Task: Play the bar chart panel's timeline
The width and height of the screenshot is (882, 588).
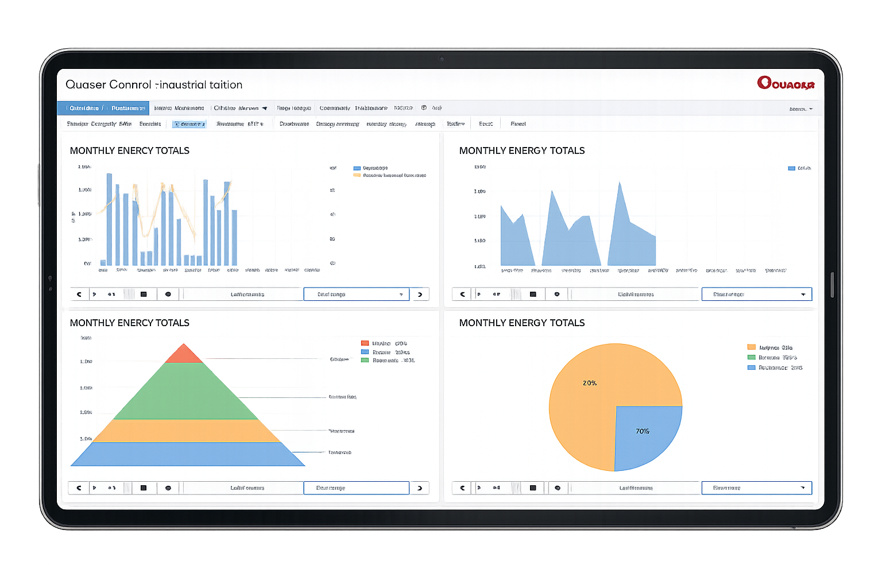Action: 94,294
